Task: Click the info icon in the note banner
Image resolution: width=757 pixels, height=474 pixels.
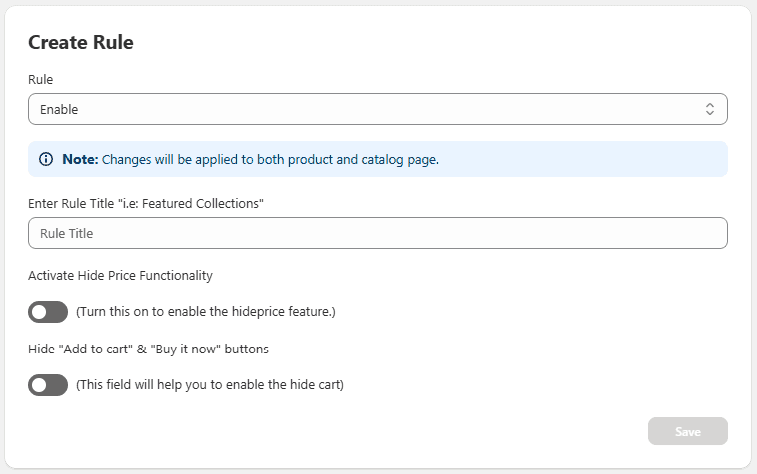Action: 46,159
